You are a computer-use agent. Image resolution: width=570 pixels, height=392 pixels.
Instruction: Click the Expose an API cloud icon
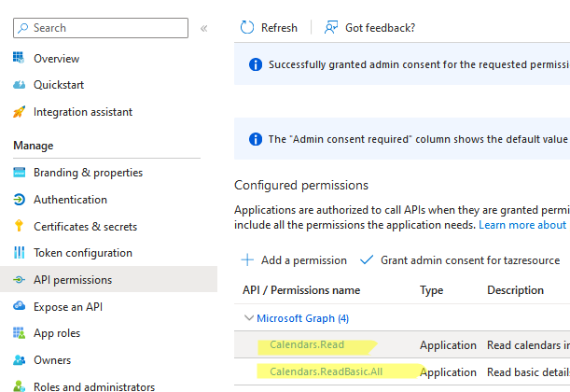point(19,306)
